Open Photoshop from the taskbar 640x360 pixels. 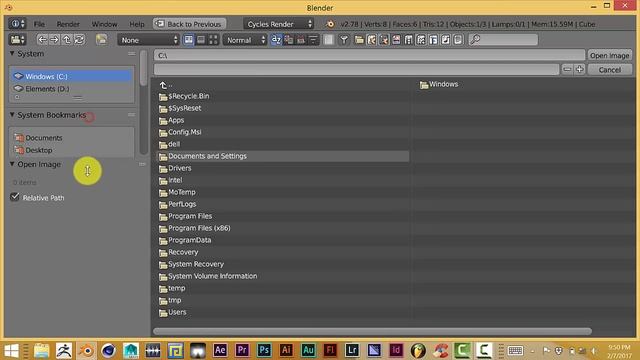pos(264,350)
